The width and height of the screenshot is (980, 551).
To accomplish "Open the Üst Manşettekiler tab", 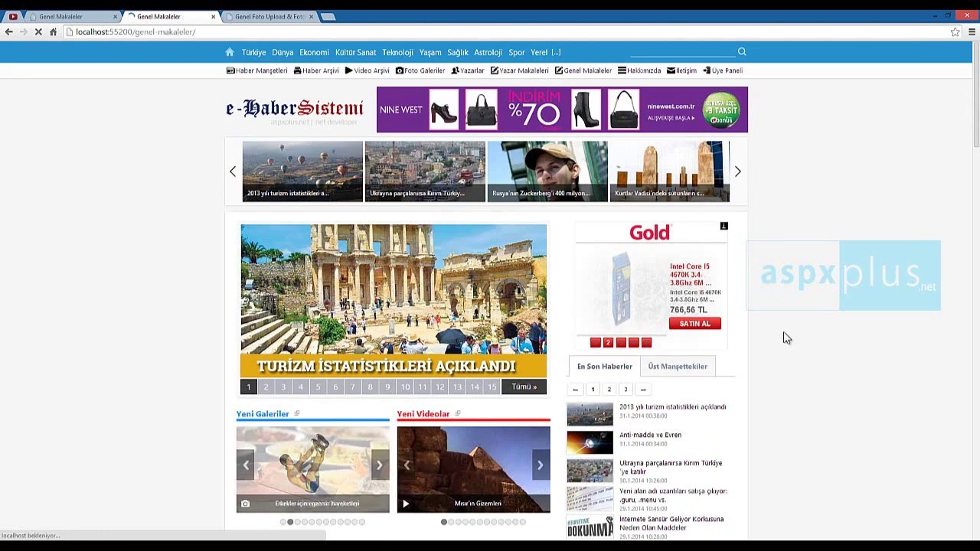I will coord(678,367).
